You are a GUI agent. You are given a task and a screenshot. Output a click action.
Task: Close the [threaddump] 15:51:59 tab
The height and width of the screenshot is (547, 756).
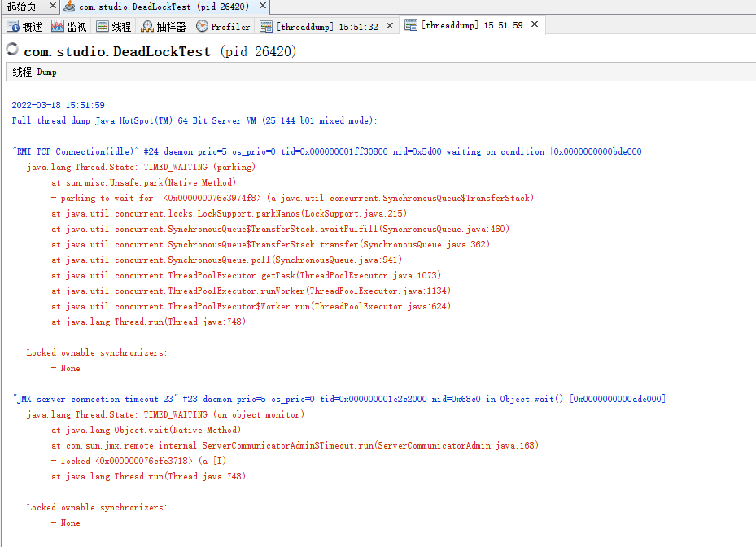coord(533,24)
